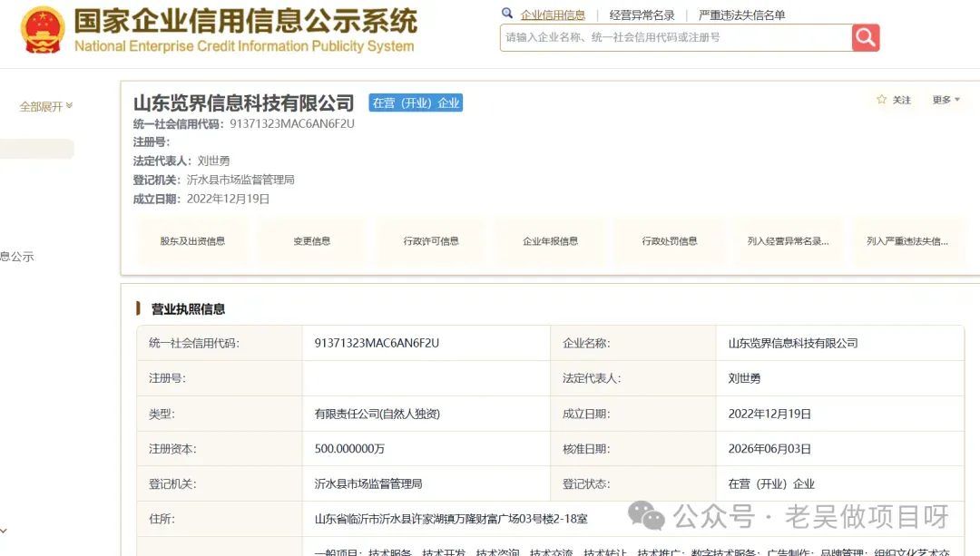Click table 登记机关 value 沂水县市场监督管理局
Viewport: 980px width, 556px height.
(368, 483)
